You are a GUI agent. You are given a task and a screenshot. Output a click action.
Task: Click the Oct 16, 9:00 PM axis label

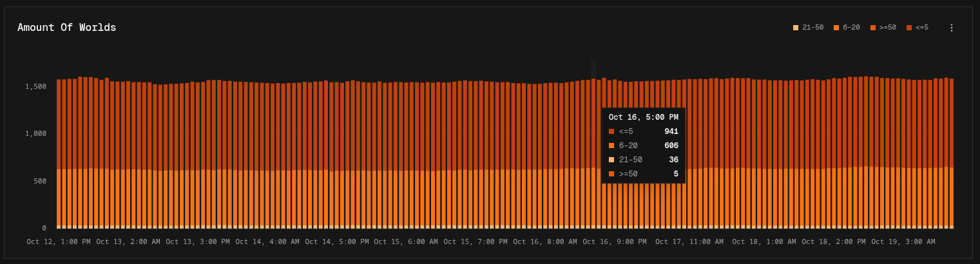click(615, 241)
